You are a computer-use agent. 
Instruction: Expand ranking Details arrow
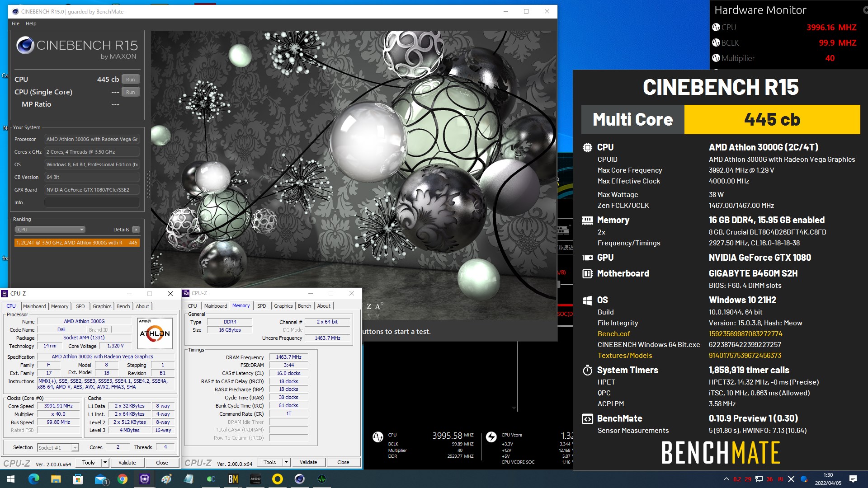tap(136, 230)
